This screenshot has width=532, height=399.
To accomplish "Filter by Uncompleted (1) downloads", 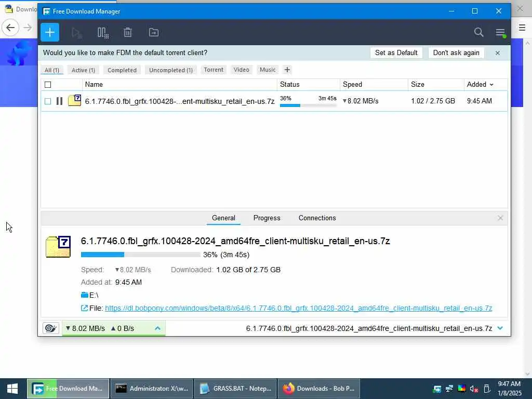I will (x=170, y=70).
